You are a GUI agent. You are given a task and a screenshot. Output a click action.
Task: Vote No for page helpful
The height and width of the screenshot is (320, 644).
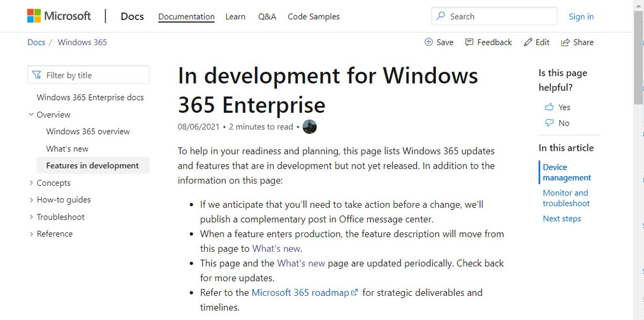[x=557, y=123]
